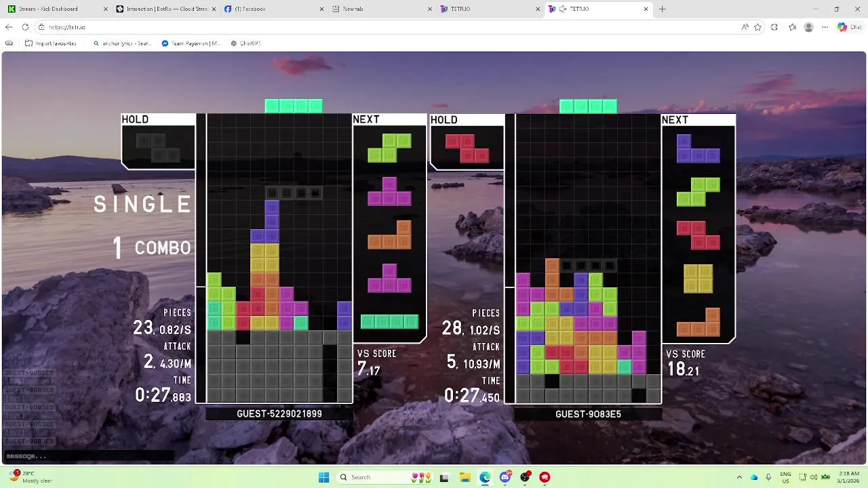
Task: Click left timer 0:27.883
Action: 163,395
